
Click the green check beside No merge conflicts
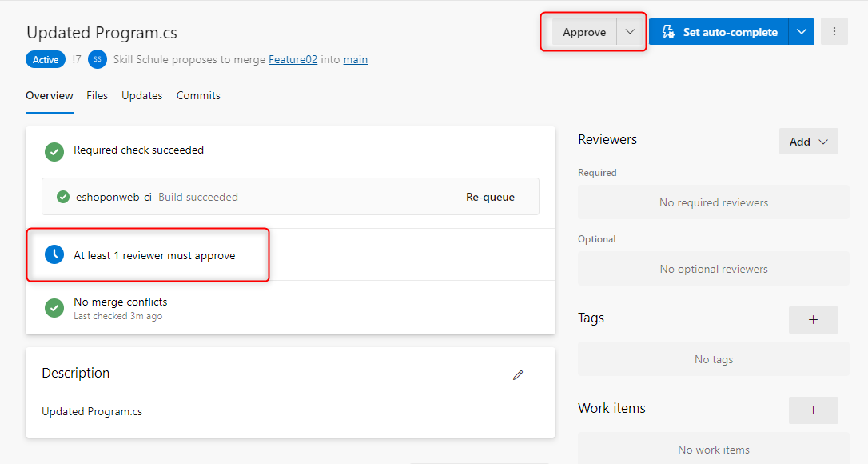click(54, 308)
